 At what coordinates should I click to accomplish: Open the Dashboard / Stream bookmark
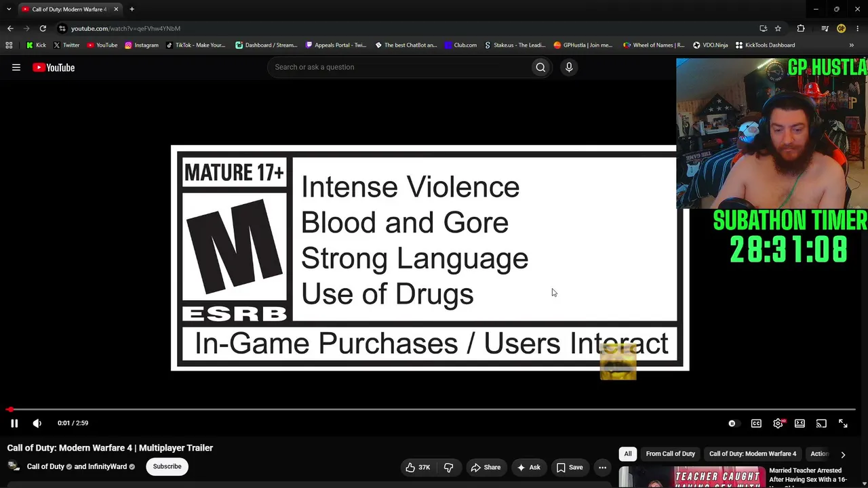click(x=266, y=45)
